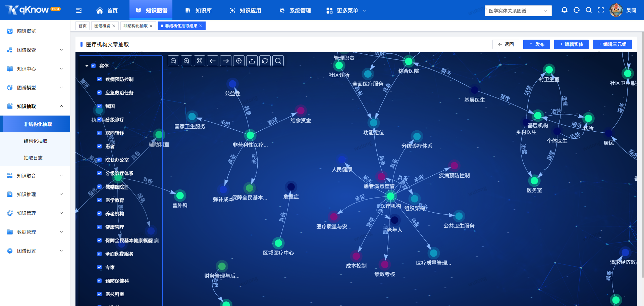Open the 知识库 top navigation item
Image resolution: width=644 pixels, height=306 pixels.
(x=199, y=10)
